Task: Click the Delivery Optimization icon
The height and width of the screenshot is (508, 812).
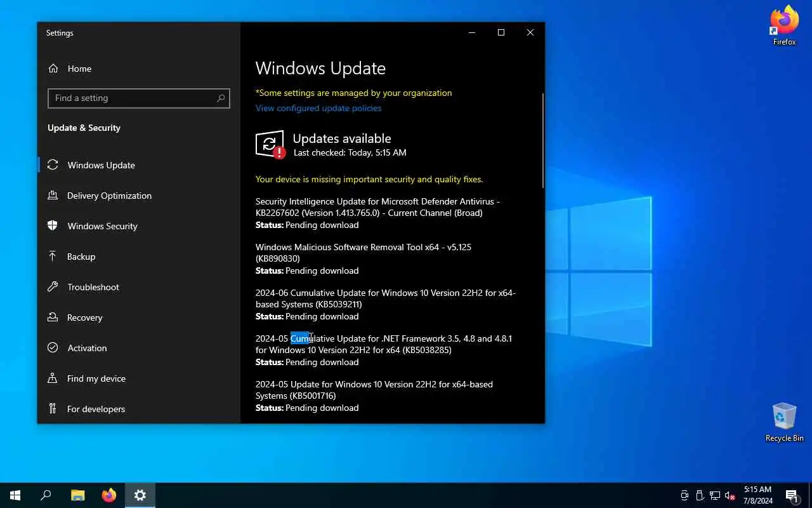Action: pyautogui.click(x=53, y=196)
